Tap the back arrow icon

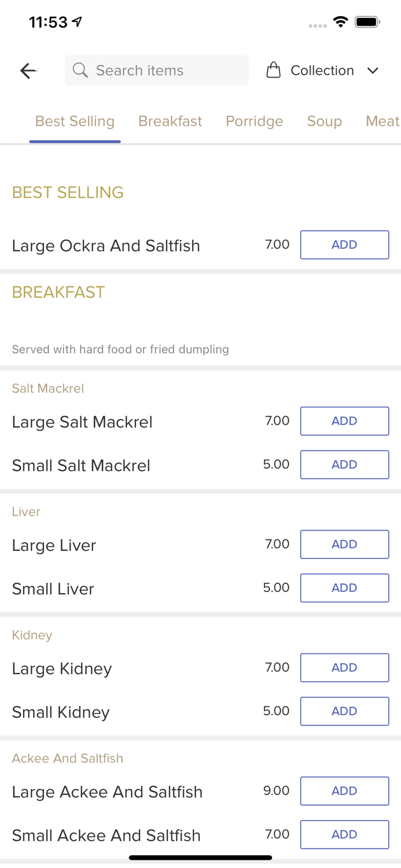click(28, 71)
